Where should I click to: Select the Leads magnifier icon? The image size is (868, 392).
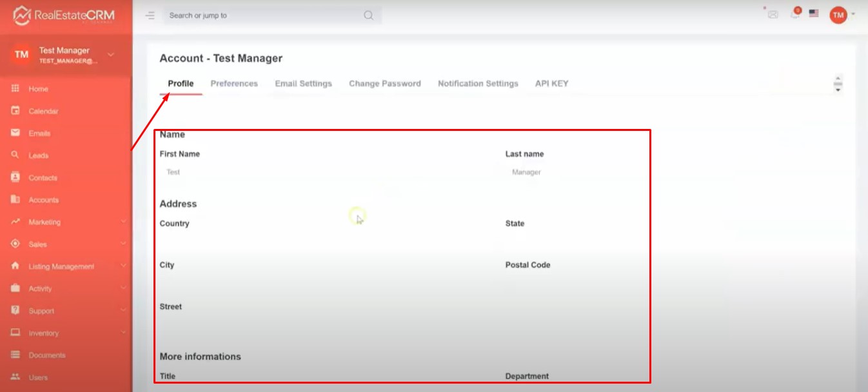pos(15,155)
